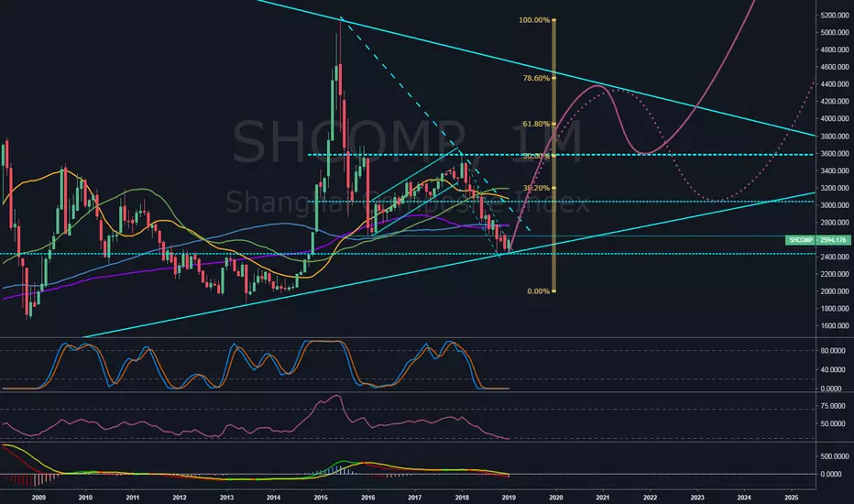Click the 2022 label on time axis
The image size is (854, 504).
coord(650,498)
